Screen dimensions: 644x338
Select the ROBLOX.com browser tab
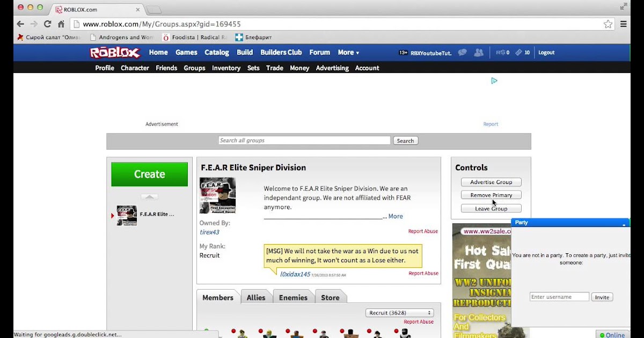pos(97,10)
